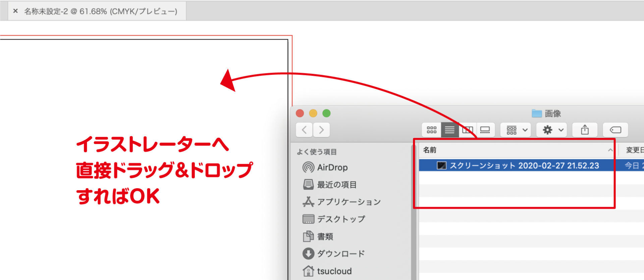This screenshot has height=280, width=644.
Task: Switch Finder to icon view
Action: coord(431,130)
